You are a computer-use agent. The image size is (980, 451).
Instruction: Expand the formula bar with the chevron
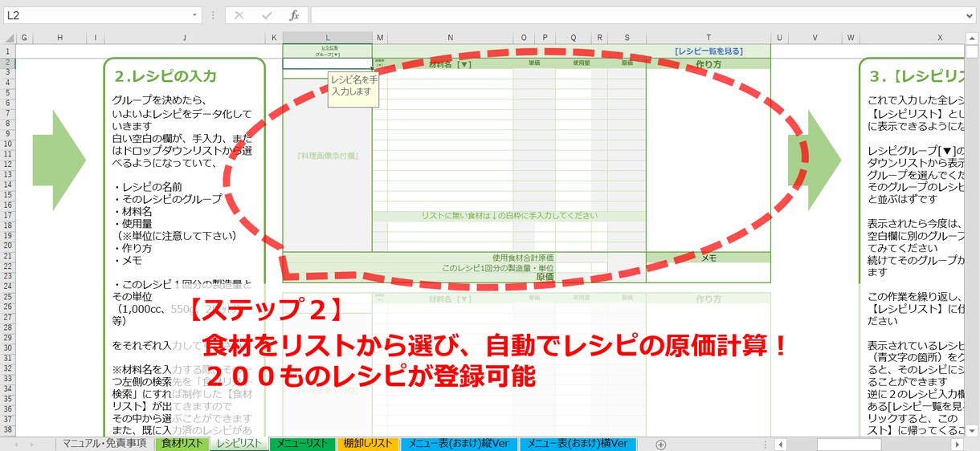(x=970, y=15)
